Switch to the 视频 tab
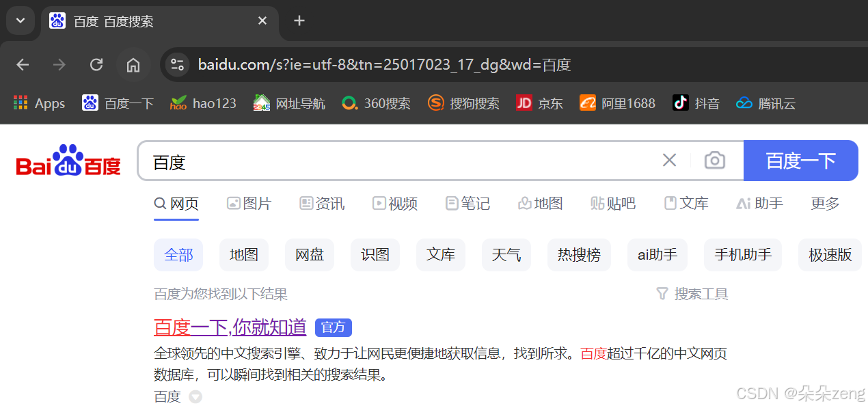The image size is (868, 408). tap(395, 204)
